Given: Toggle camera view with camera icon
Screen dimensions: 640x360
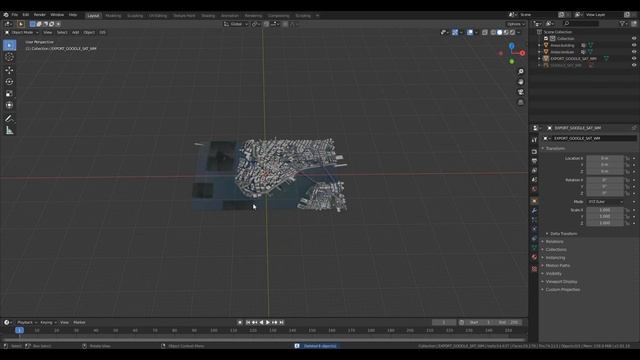Looking at the screenshot, I should [x=521, y=92].
